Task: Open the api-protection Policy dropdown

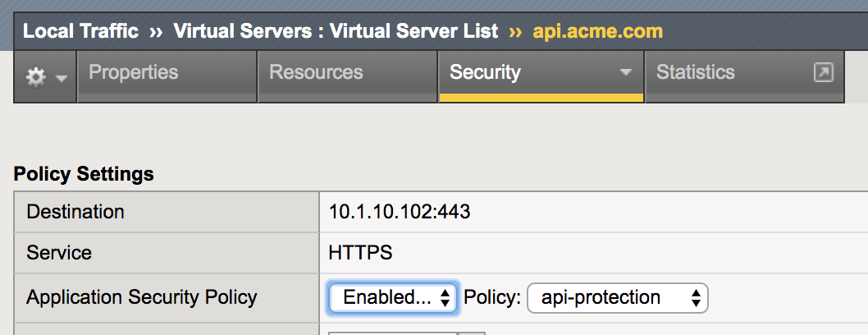Action: click(617, 298)
